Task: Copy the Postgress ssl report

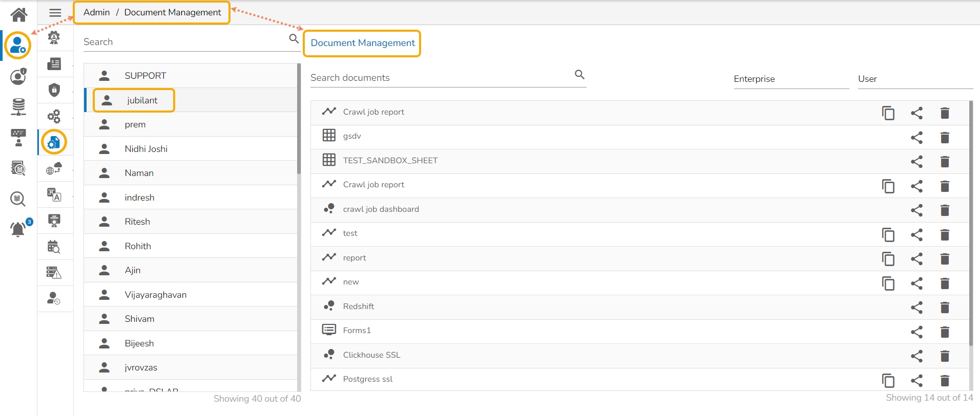Action: tap(888, 380)
